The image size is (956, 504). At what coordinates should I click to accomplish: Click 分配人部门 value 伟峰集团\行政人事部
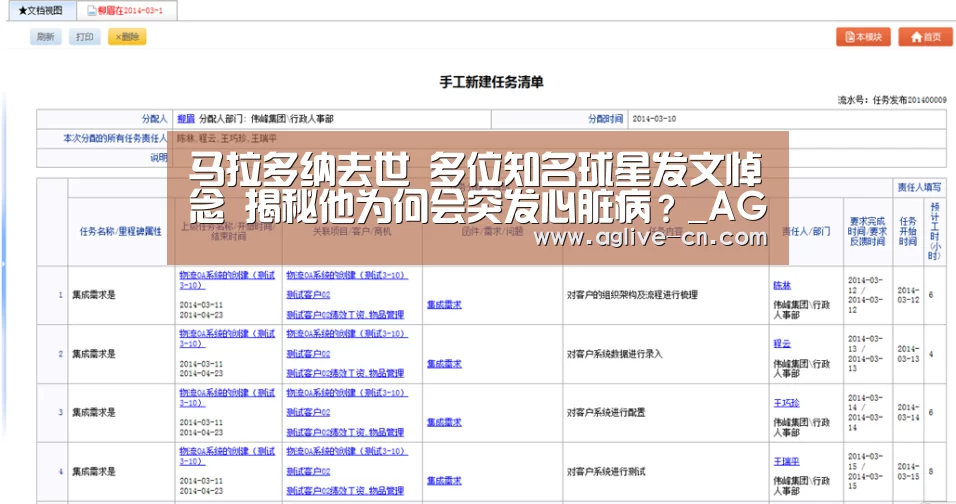coord(292,119)
